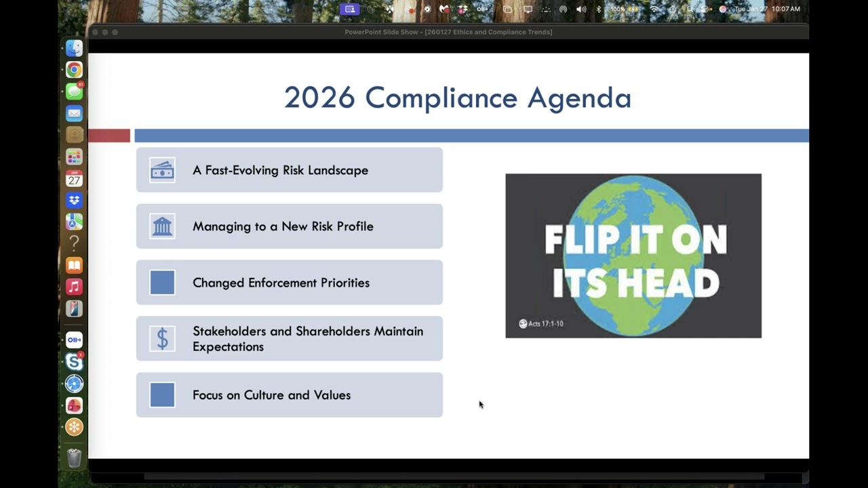Open iPhone Mirroring icon in dock
The image size is (868, 488).
[x=74, y=308]
